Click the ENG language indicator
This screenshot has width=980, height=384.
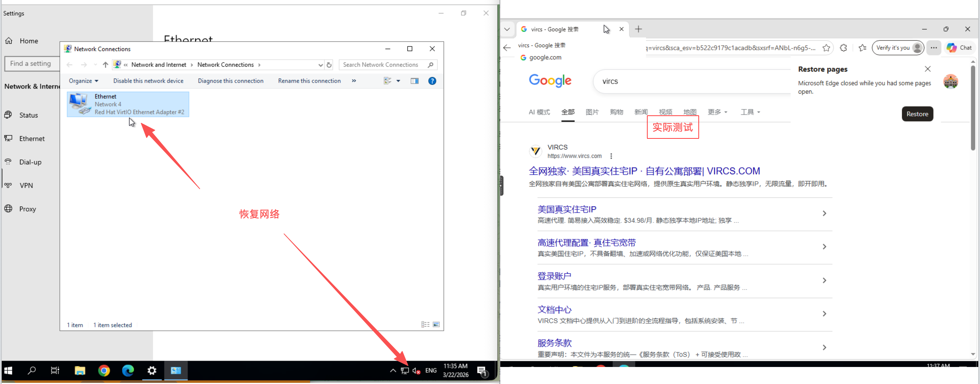(x=431, y=370)
